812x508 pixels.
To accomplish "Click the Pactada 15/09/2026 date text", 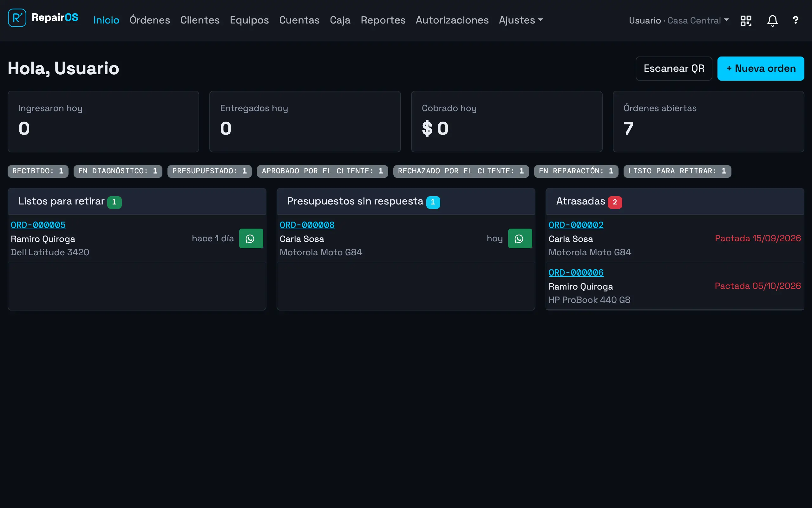I will pyautogui.click(x=758, y=238).
